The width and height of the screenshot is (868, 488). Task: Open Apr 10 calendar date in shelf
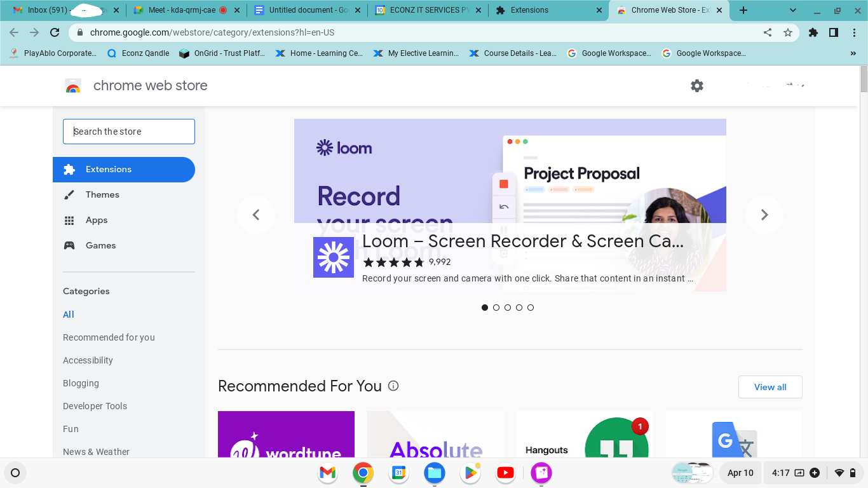tap(740, 473)
